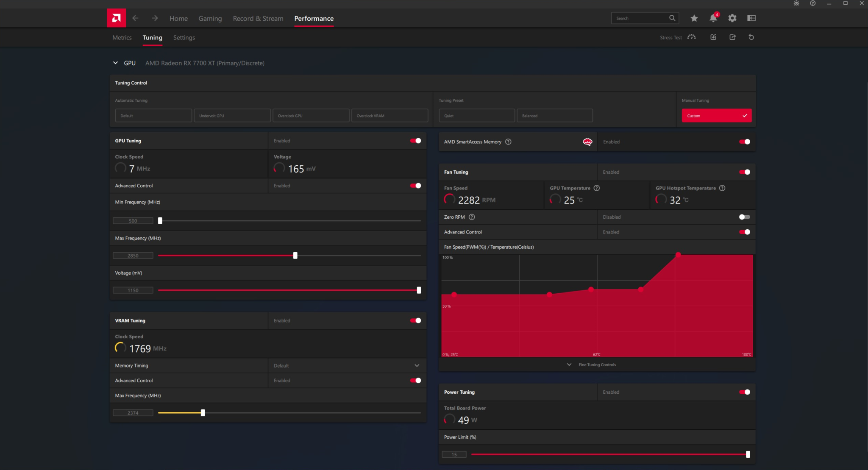Click the reset tuning icon
The image size is (868, 470).
(x=751, y=37)
